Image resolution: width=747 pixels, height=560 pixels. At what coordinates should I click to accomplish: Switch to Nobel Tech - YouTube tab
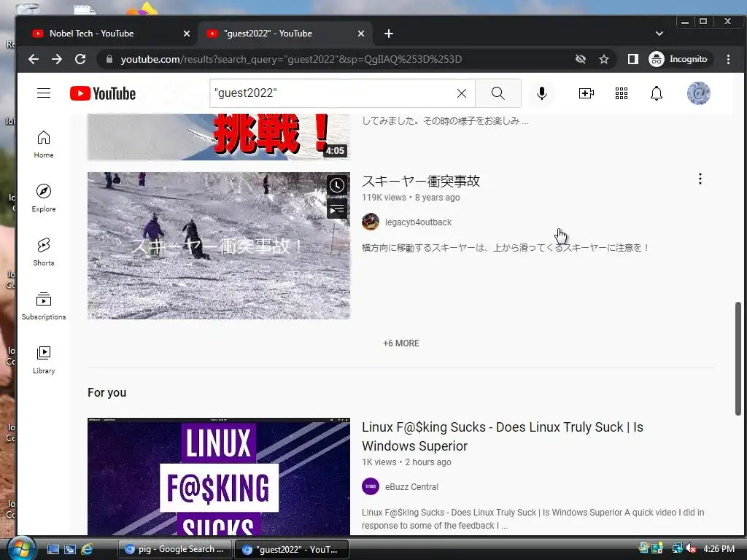tap(108, 34)
